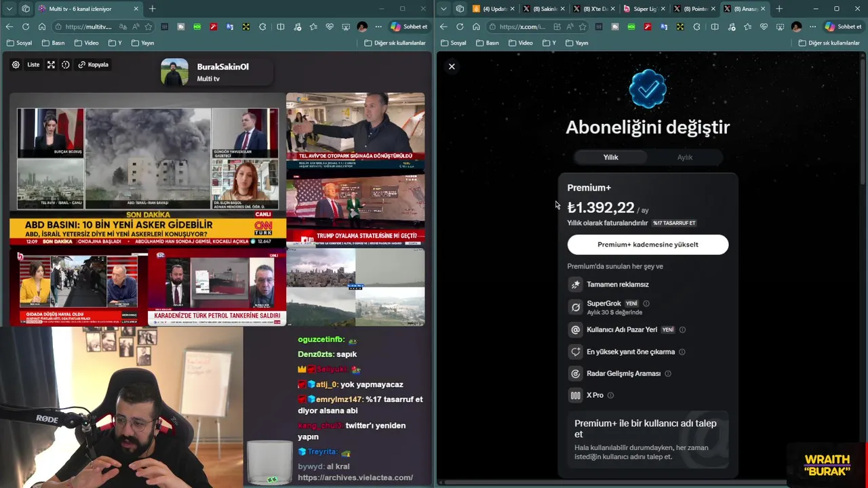
Task: Open Copilot Sohbet et in left browser
Action: pos(409,26)
